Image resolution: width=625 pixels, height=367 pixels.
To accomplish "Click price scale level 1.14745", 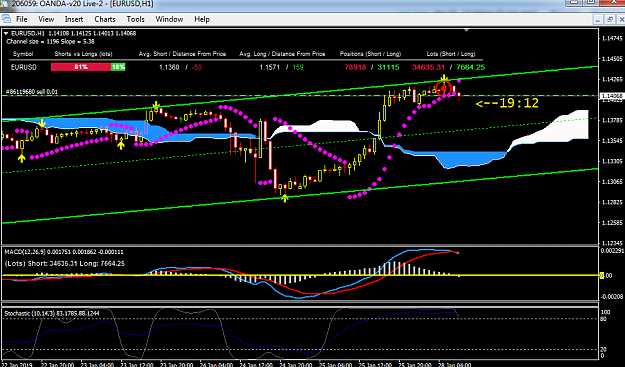I will 611,38.
